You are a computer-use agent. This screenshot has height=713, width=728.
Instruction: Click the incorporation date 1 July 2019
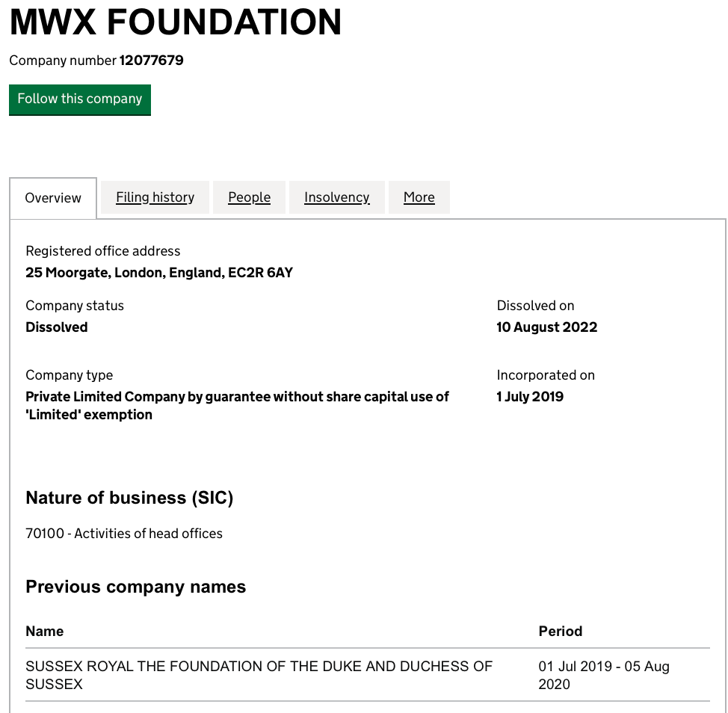coord(530,396)
